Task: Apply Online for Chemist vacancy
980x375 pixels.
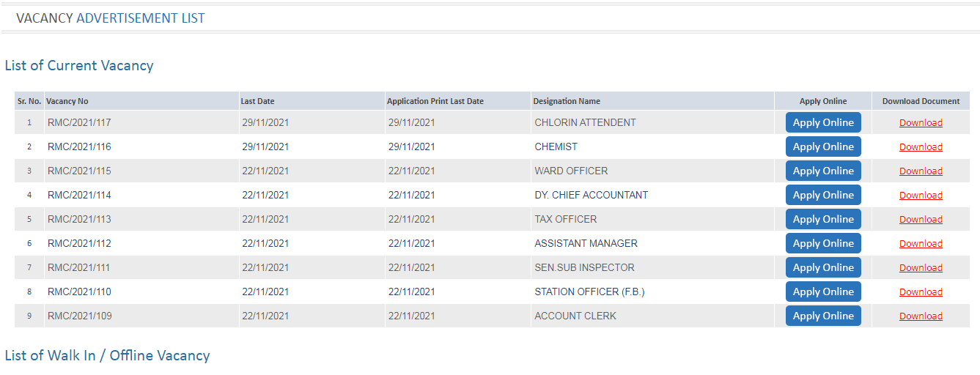Action: pyautogui.click(x=823, y=146)
